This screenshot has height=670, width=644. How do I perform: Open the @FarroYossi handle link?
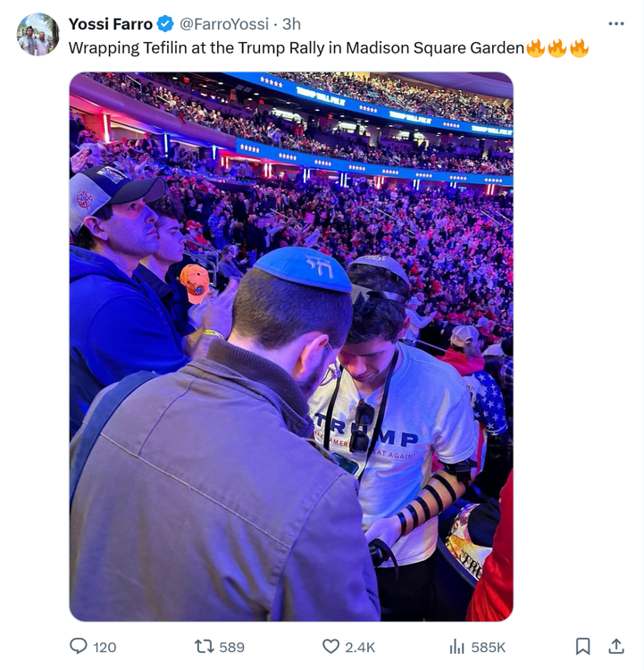pyautogui.click(x=224, y=24)
